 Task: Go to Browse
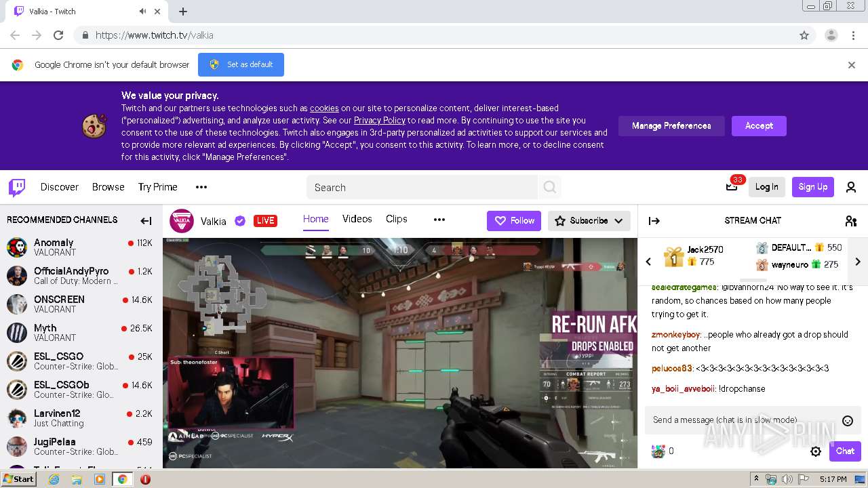[x=108, y=187]
